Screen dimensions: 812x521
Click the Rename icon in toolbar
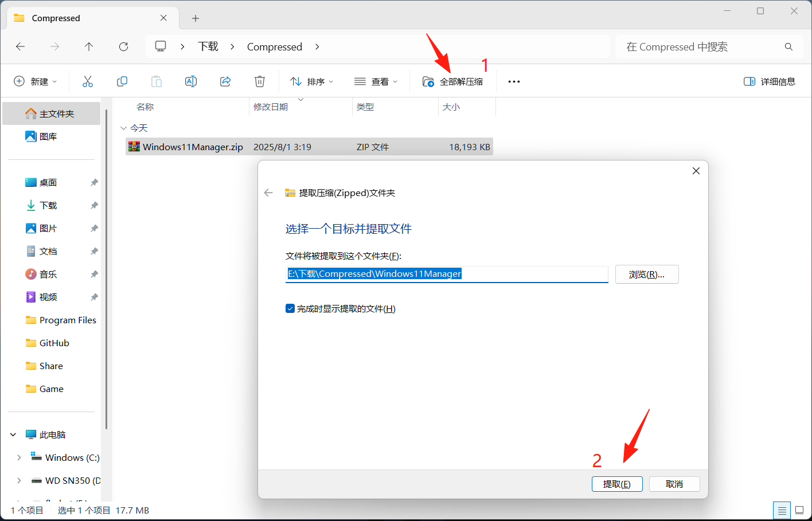pyautogui.click(x=191, y=81)
